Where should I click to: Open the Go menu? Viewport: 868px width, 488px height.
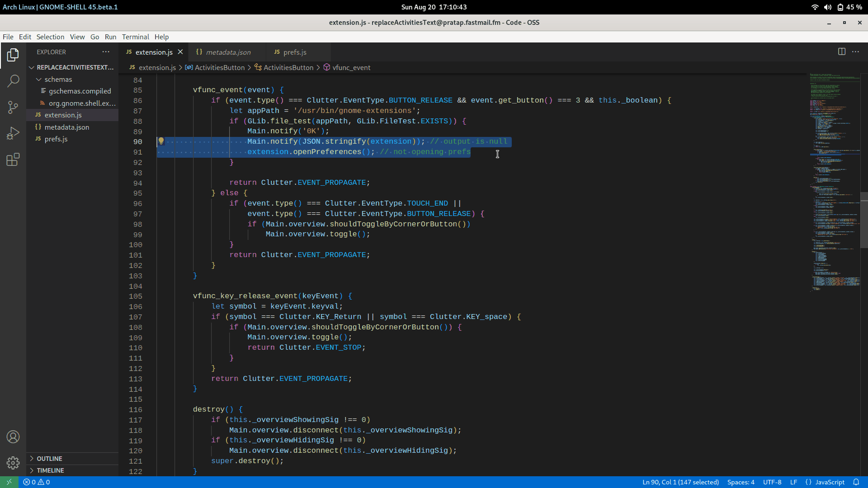(x=94, y=37)
